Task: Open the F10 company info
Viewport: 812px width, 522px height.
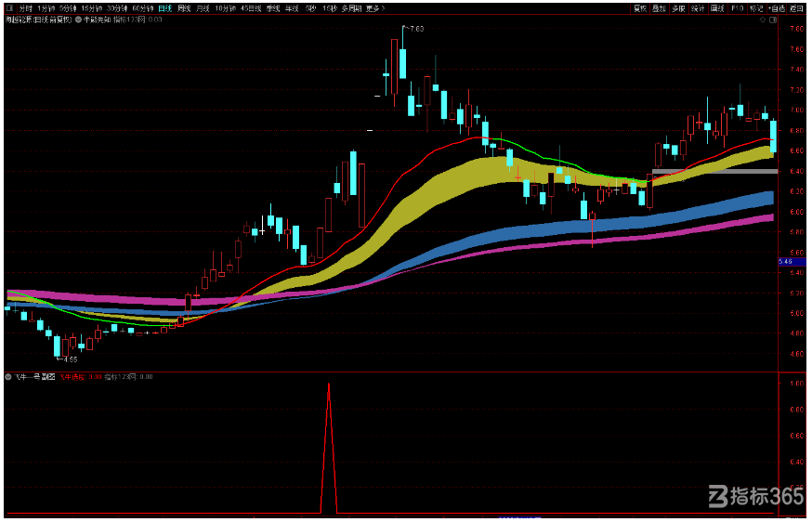Action: (x=738, y=8)
